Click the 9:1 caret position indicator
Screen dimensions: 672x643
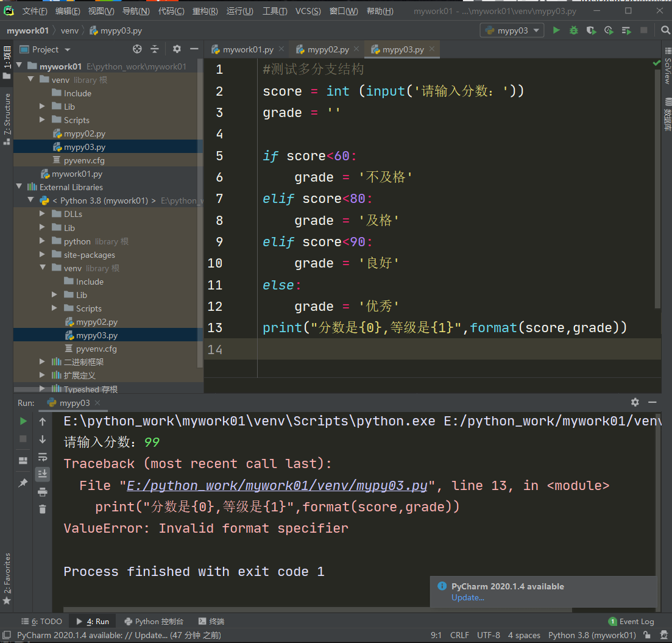436,635
